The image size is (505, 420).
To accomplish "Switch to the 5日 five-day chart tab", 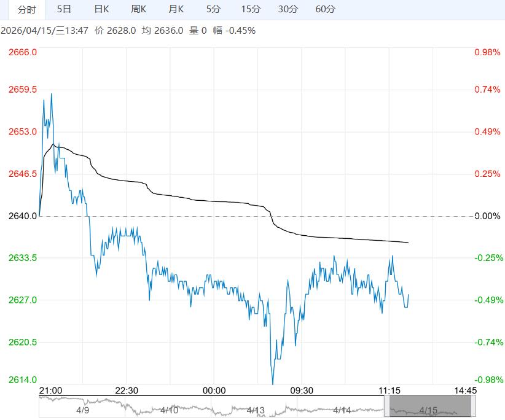I will 64,9.
